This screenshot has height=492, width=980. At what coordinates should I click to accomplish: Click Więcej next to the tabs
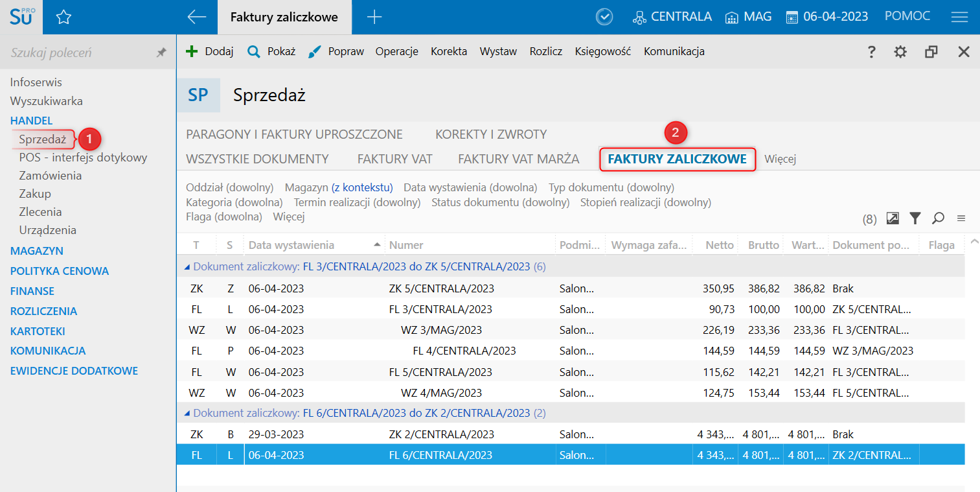pos(780,159)
